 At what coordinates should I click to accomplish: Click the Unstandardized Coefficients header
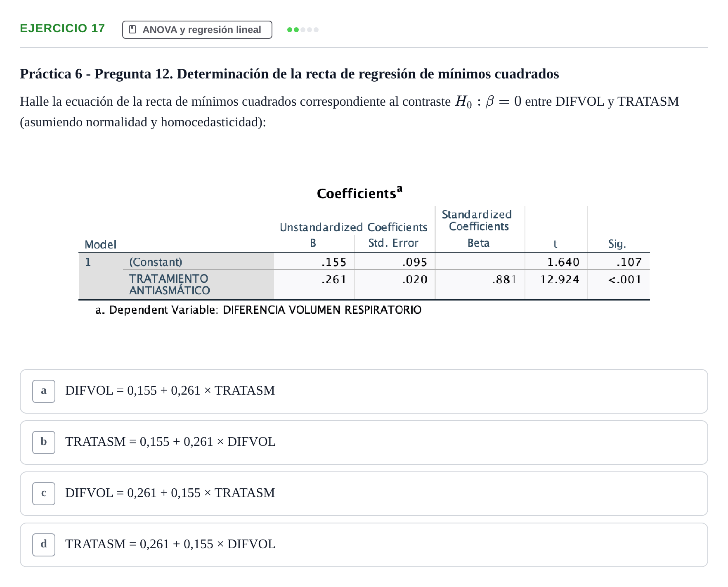(354, 227)
